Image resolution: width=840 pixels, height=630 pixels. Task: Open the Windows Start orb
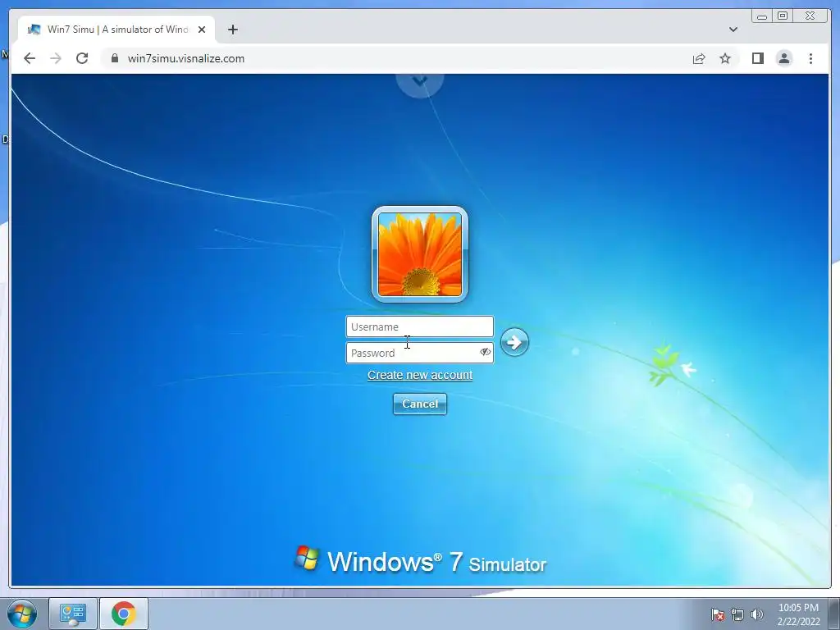click(x=22, y=614)
